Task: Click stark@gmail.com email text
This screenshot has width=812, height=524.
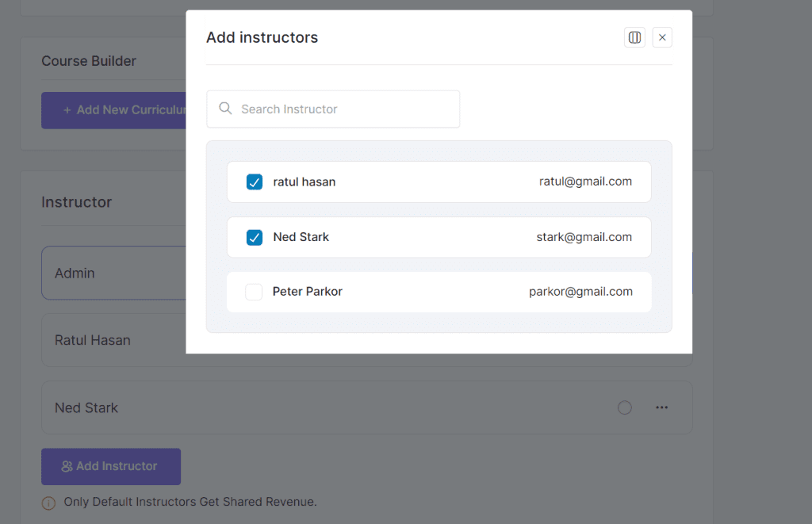Action: point(584,237)
